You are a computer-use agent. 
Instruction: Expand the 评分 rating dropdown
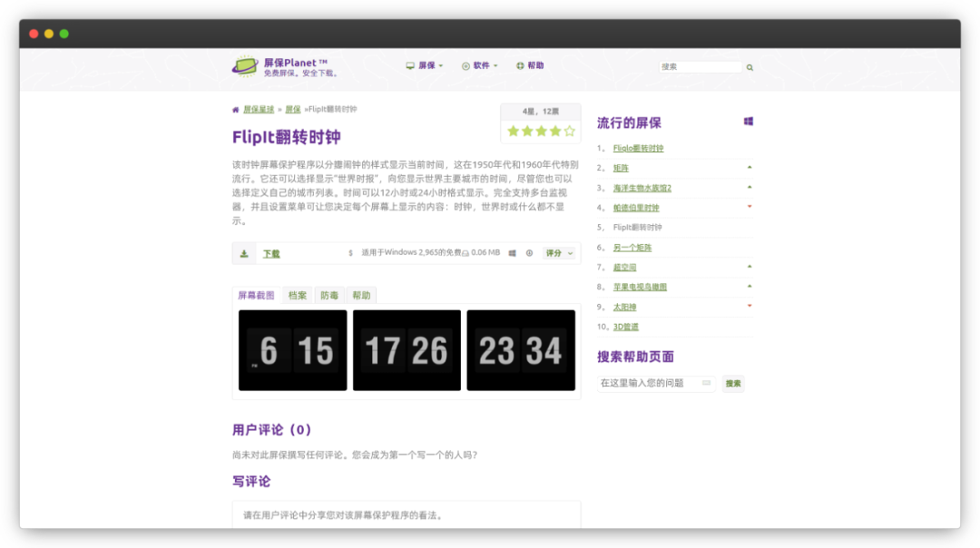pos(558,253)
